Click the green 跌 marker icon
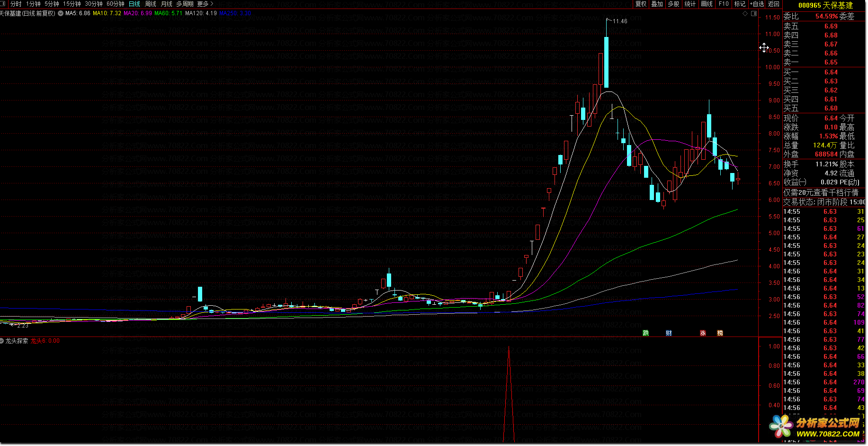 645,333
